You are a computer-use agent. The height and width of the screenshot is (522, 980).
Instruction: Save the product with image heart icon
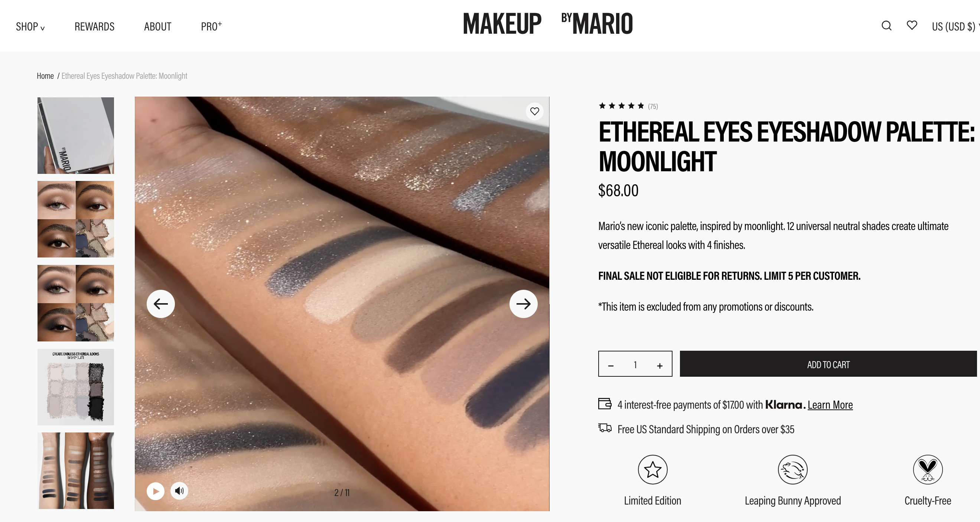(x=534, y=111)
